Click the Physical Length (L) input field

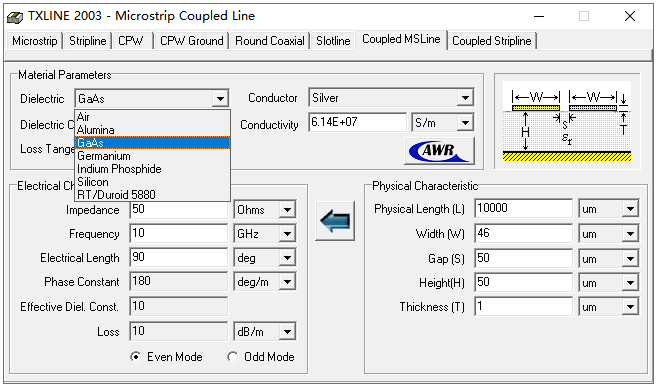click(523, 208)
